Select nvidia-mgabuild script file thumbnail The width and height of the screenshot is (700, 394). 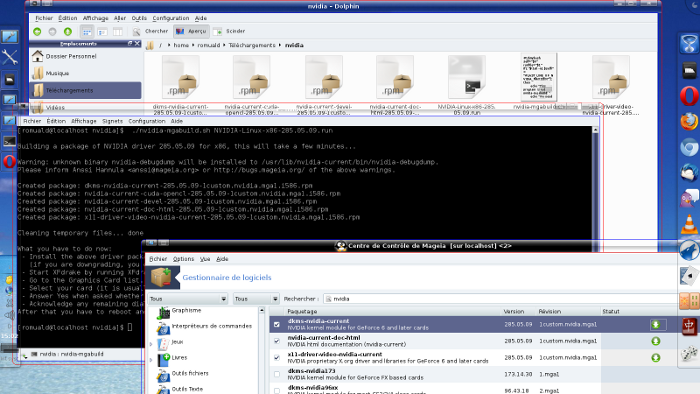538,77
